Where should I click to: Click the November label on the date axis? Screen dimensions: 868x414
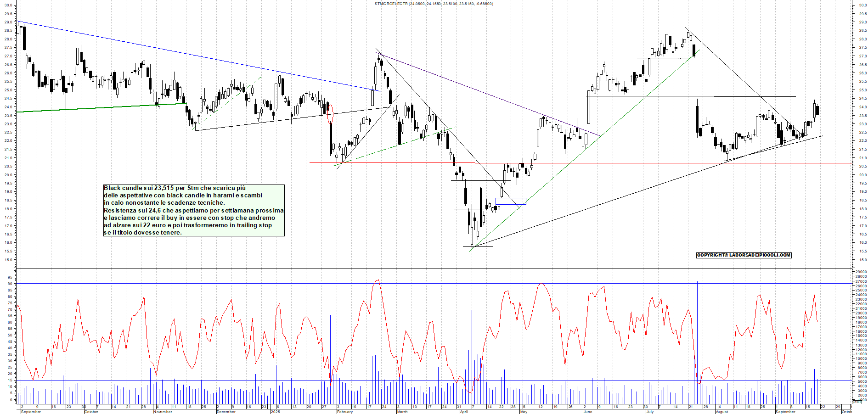tap(163, 412)
